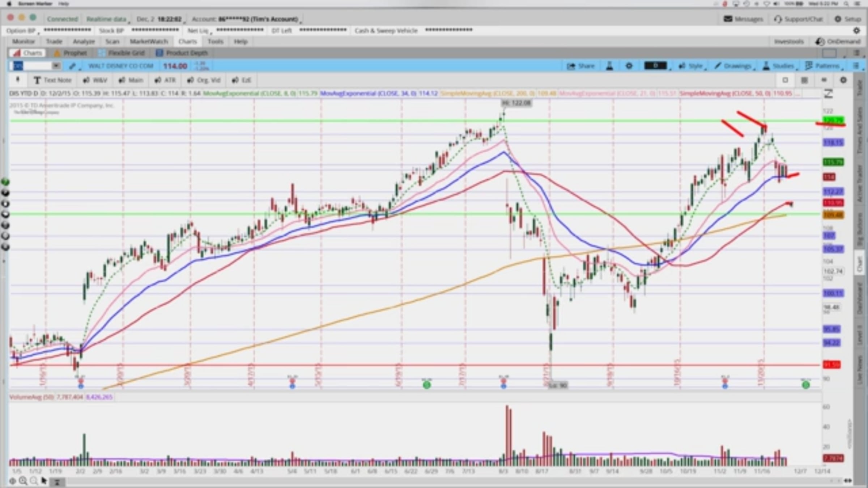Image resolution: width=868 pixels, height=488 pixels.
Task: Click the zoom in magnifier icon
Action: point(23,481)
